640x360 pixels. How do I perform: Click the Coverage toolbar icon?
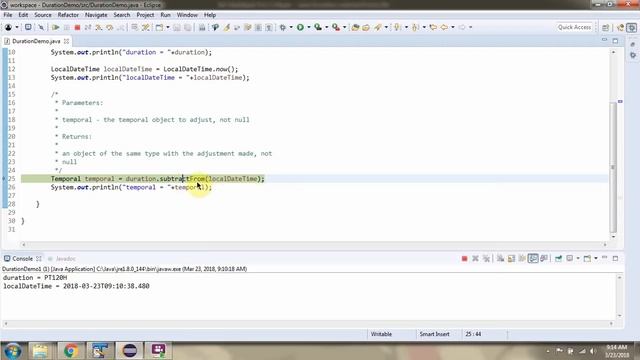coord(318,27)
